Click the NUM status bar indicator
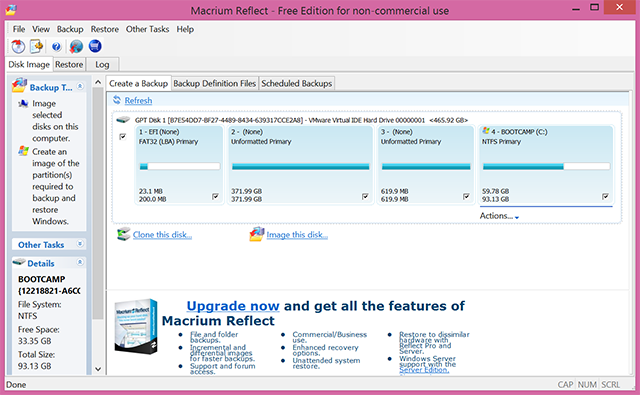 coord(587,384)
